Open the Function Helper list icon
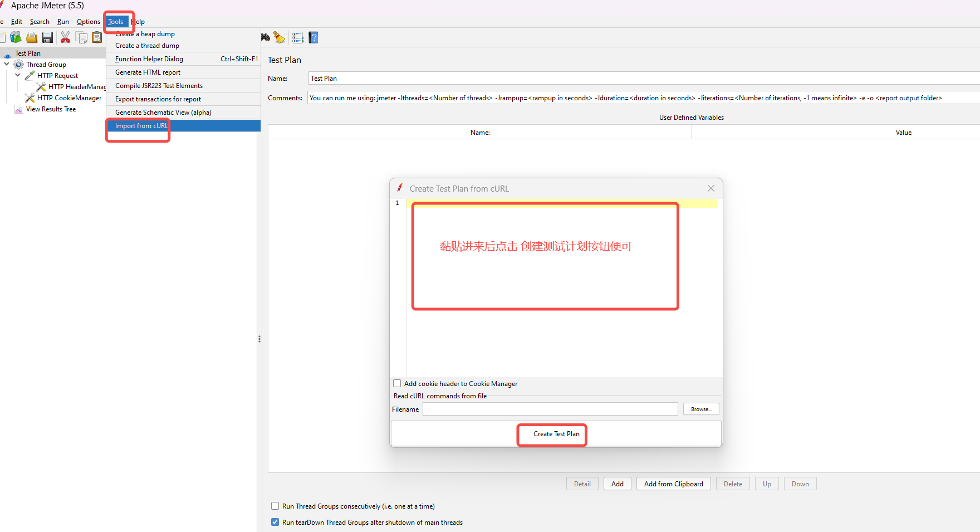 297,37
